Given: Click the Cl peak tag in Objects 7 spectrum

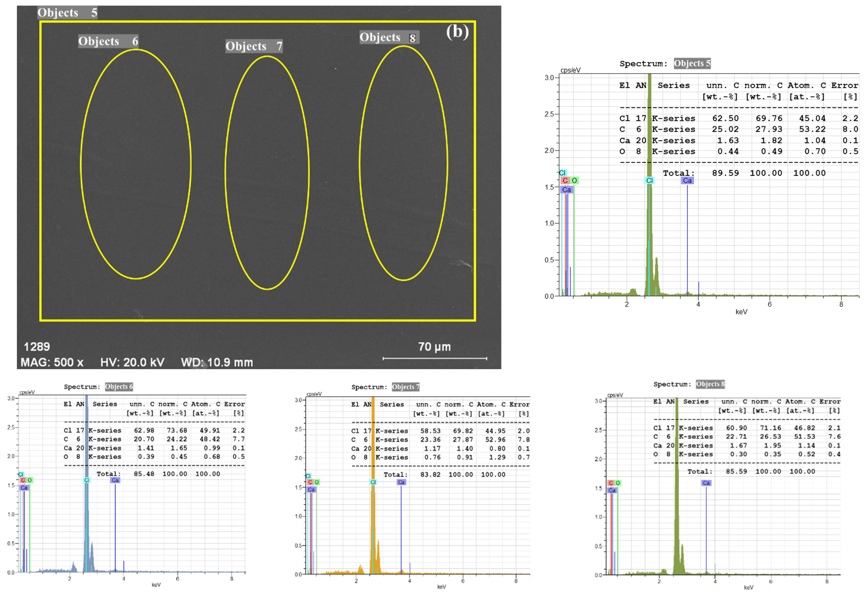Looking at the screenshot, I should (373, 482).
